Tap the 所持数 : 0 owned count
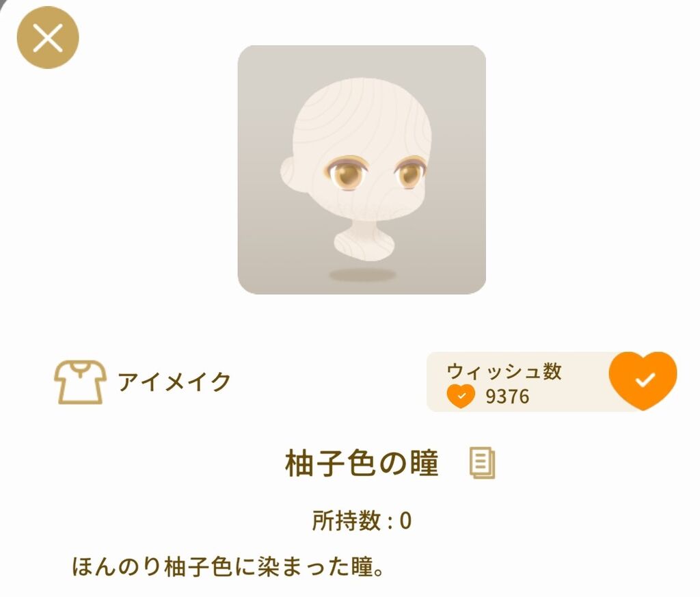This screenshot has width=700, height=597. tap(362, 520)
